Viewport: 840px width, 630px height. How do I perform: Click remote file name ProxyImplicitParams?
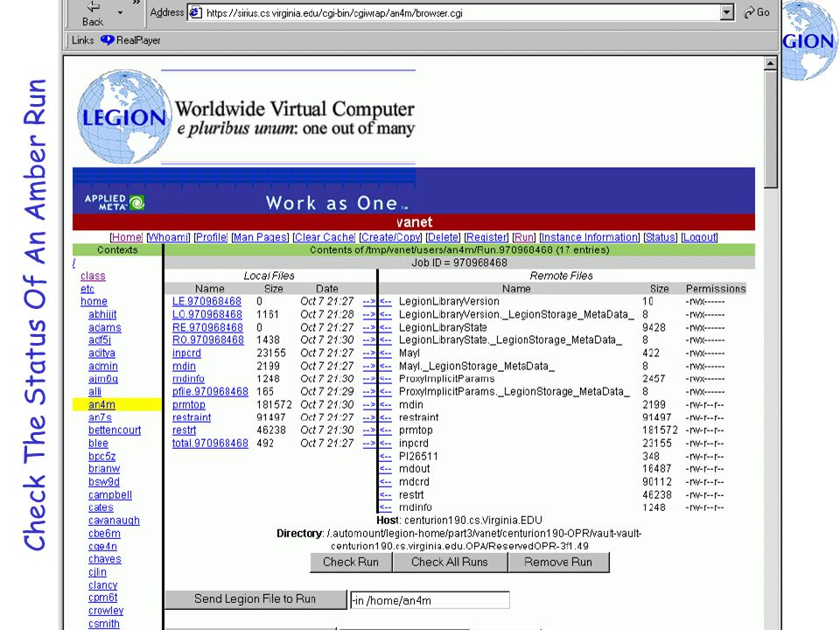(x=447, y=379)
